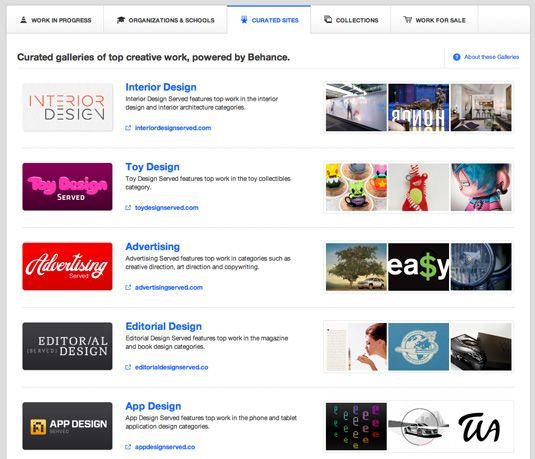Screen dimensions: 535x459
Task: Click the Collections stack icon
Action: point(328,19)
